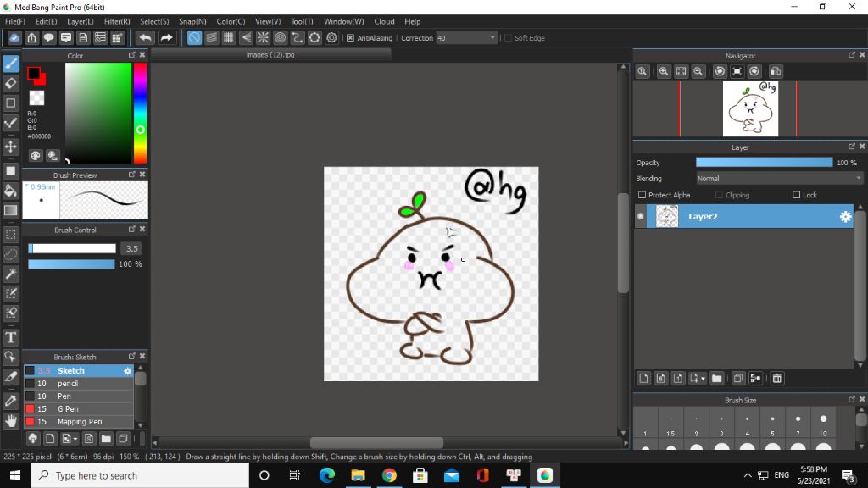Select the Pen brush with size 10
Viewport: 868px width, 488px height.
tap(79, 396)
